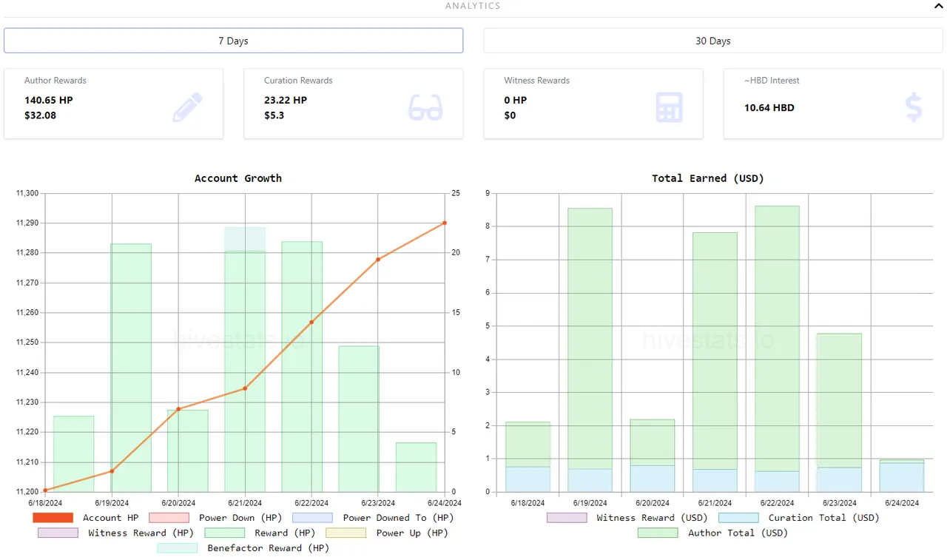Toggle the Benefactor Reward (HP) legend swatch
Viewport: 947px width, 560px height.
[x=177, y=548]
